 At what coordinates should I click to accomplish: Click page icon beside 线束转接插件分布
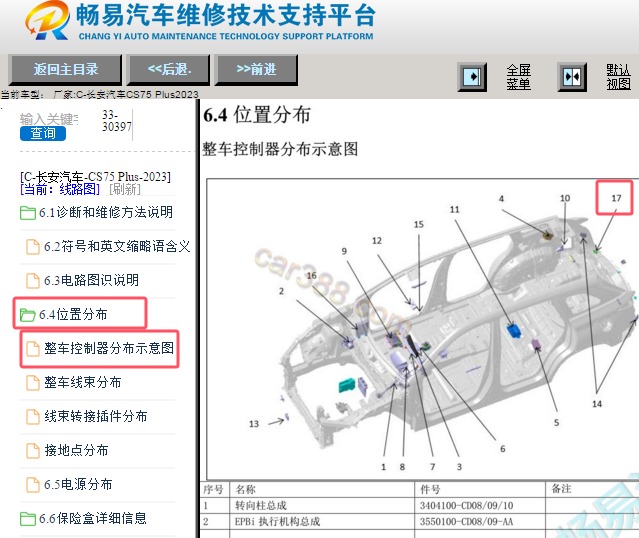(33, 417)
